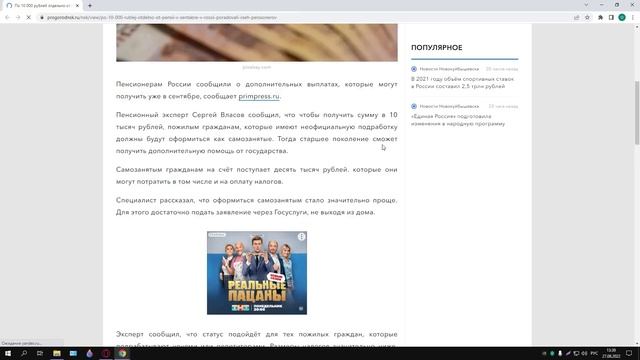This screenshot has height=360, width=640.
Task: Stop loading the page
Action: coord(29,18)
